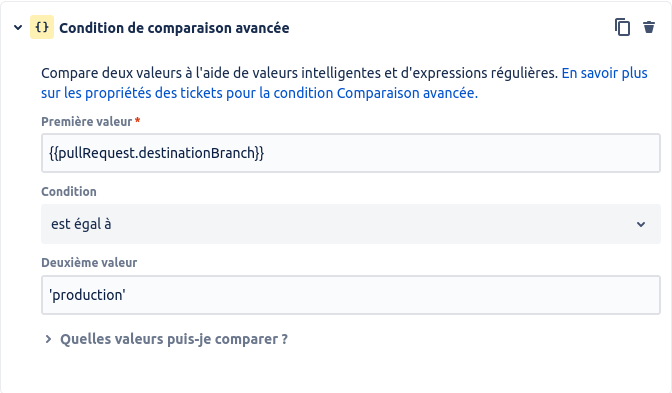Open the Condition dropdown via its arrow

point(641,225)
